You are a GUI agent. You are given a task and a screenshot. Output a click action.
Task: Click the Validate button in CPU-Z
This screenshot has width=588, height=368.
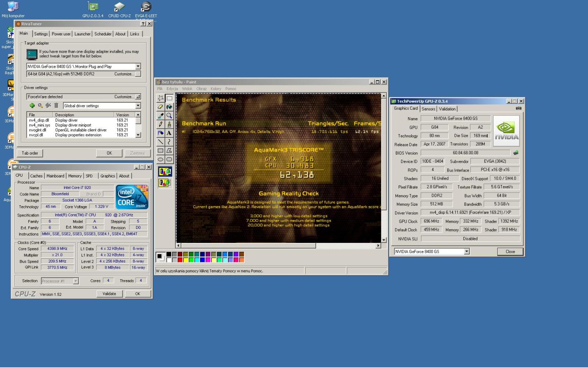coord(109,294)
